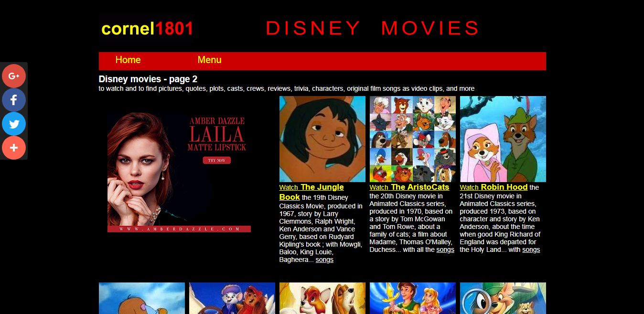Click the Robin Hood and Marian thumbnail
The width and height of the screenshot is (644, 314).
coord(503,139)
